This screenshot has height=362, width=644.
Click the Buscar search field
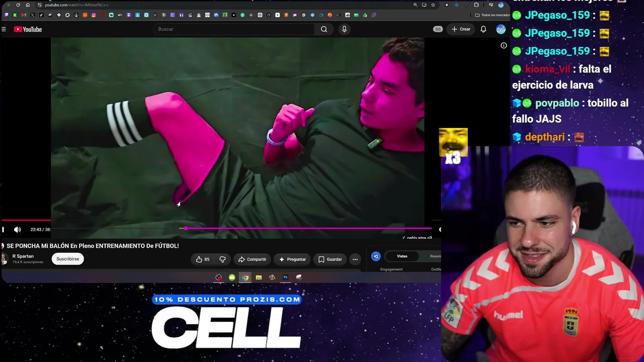point(235,29)
